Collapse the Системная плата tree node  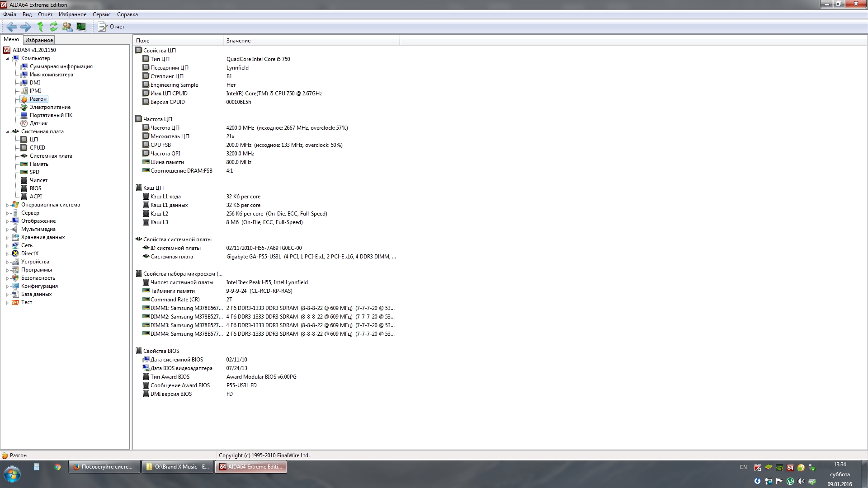click(x=7, y=132)
